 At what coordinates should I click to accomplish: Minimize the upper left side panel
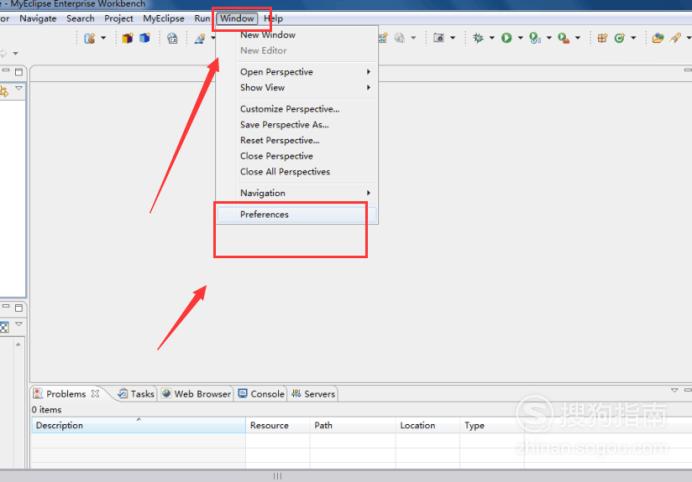[6, 71]
